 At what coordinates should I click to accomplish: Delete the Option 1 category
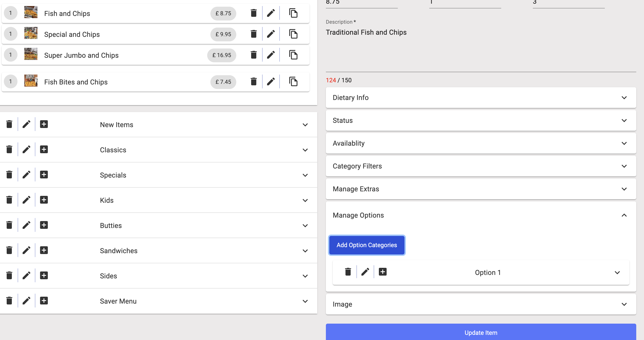click(x=348, y=272)
